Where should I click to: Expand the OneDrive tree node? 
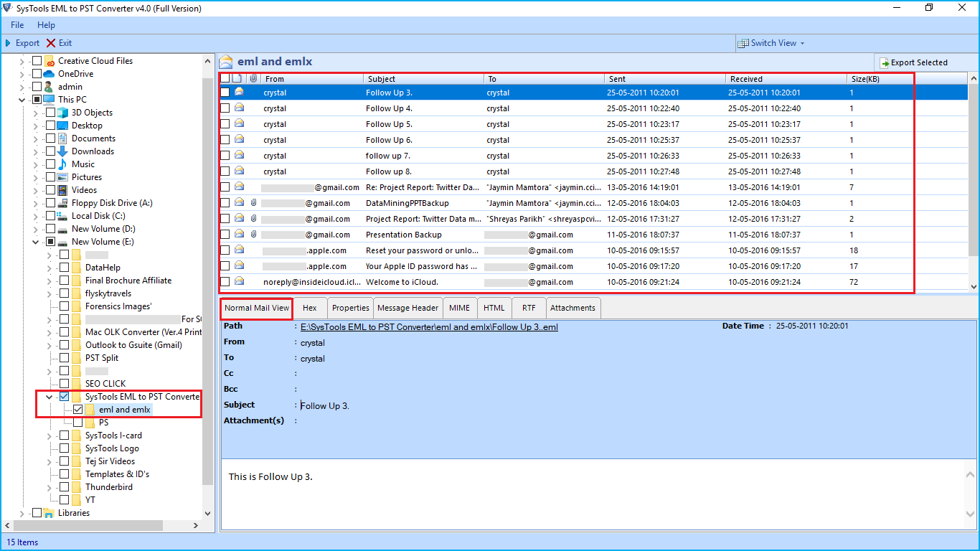click(x=22, y=74)
